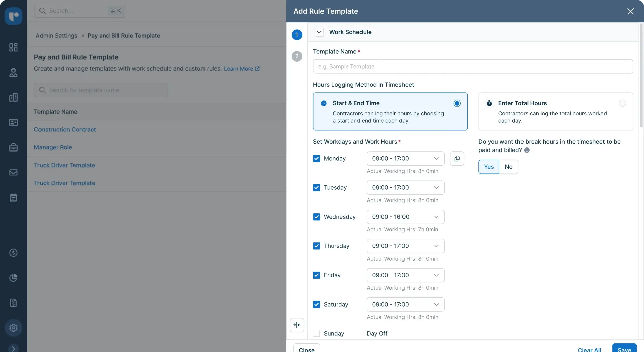This screenshot has width=644, height=352.
Task: Collapse the Work Schedule section
Action: (x=319, y=32)
